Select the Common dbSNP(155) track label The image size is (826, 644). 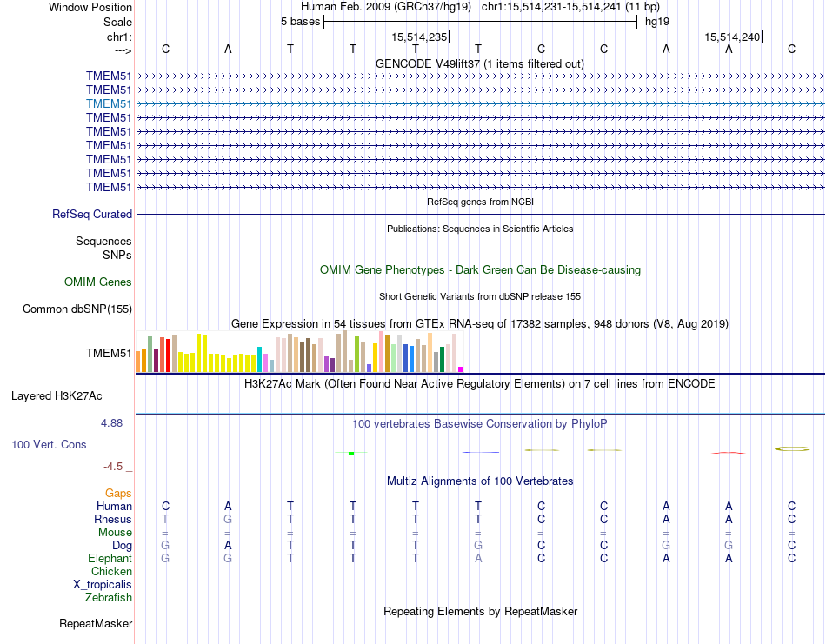77,309
